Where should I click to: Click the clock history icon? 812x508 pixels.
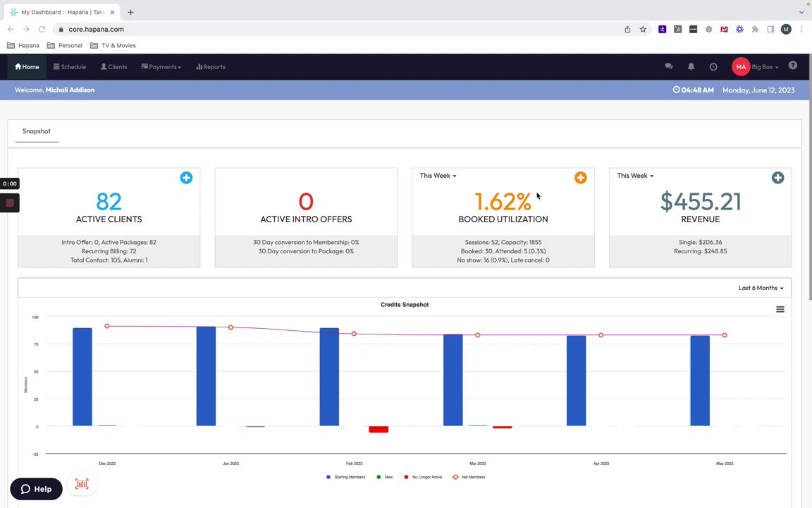[x=713, y=66]
